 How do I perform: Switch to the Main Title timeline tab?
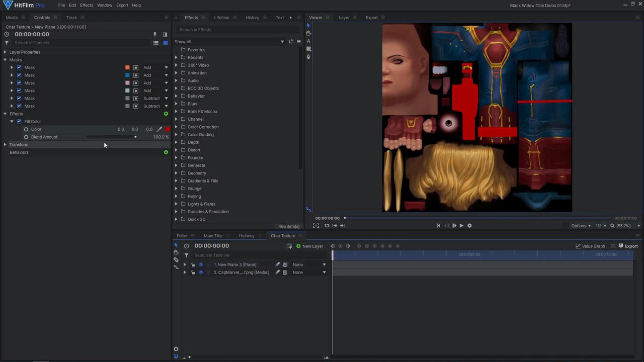pyautogui.click(x=213, y=236)
